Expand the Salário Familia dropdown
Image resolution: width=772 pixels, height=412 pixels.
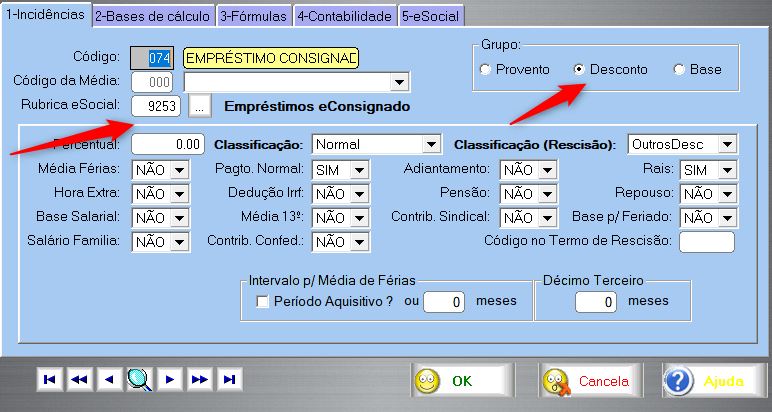tap(179, 242)
